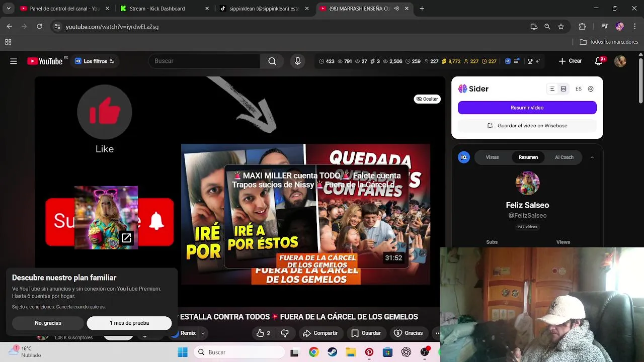
Task: Click the vidIQ sparkle AI icon
Action: pos(538,61)
